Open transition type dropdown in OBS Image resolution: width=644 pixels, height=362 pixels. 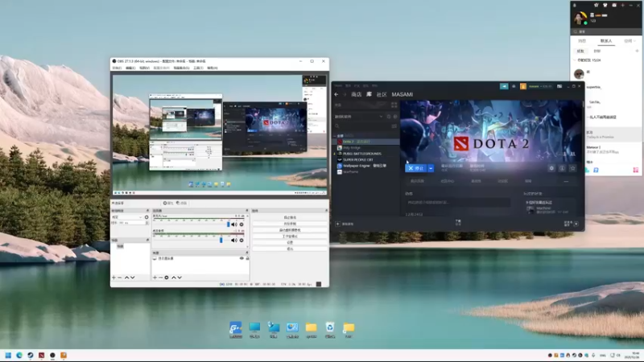pos(127,217)
